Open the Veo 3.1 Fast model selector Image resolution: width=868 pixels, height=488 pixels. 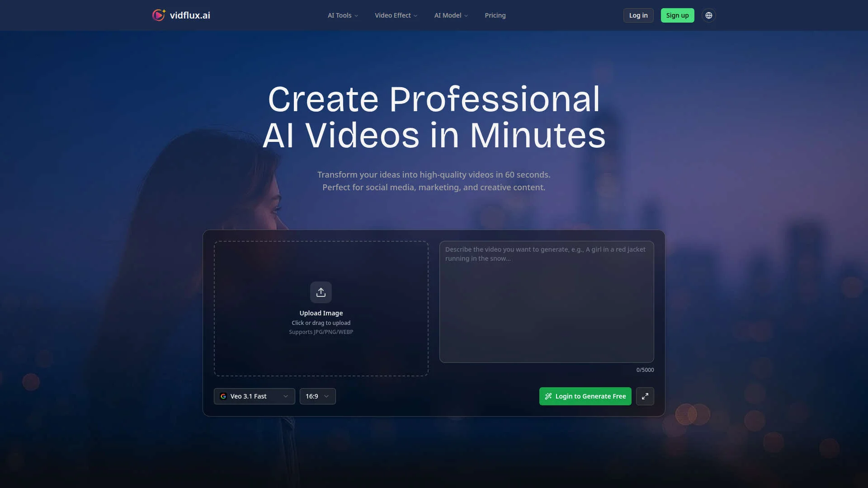(x=254, y=396)
